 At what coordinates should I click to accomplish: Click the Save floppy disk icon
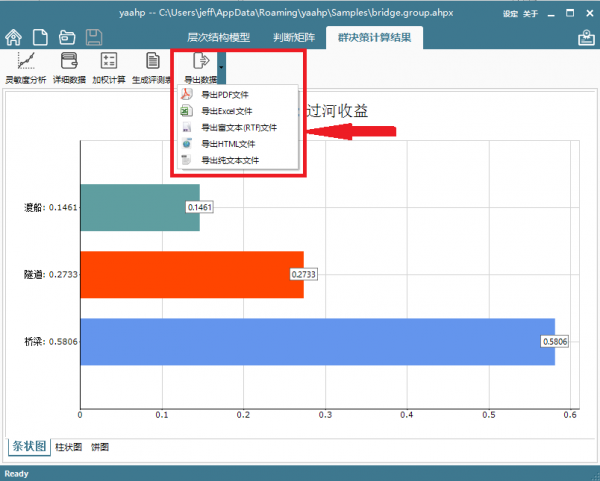tap(93, 37)
